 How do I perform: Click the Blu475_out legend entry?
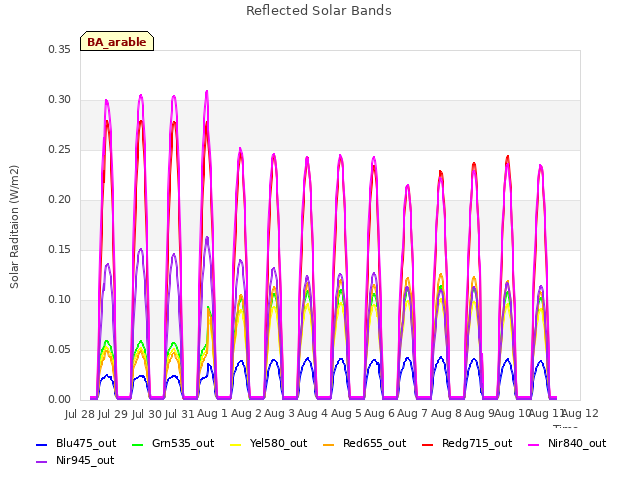[76, 443]
